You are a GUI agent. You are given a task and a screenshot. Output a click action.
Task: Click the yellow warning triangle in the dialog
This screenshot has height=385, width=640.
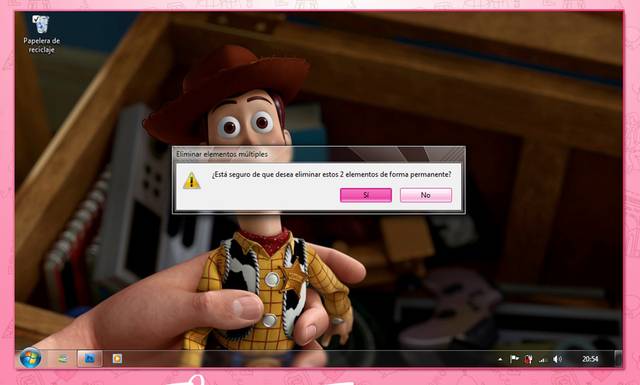191,181
